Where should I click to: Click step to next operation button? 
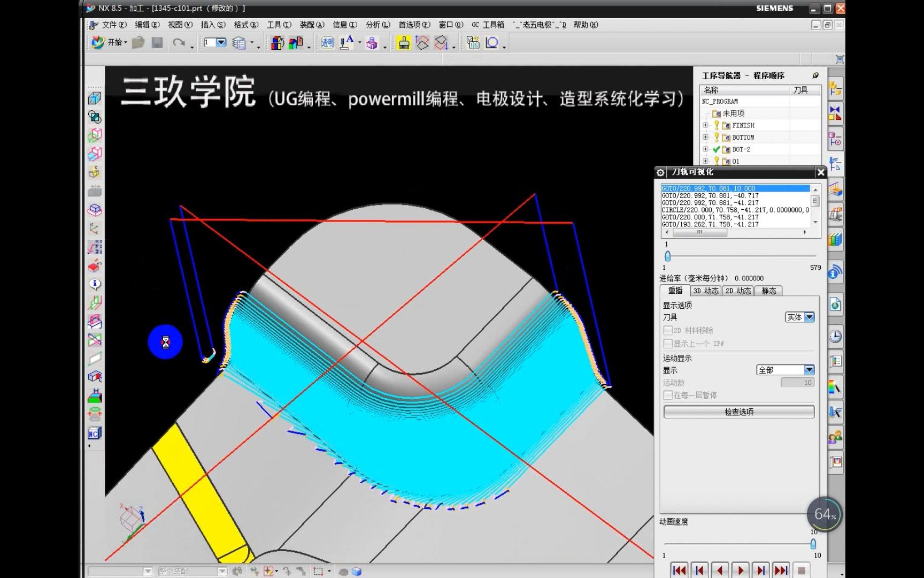tap(760, 571)
